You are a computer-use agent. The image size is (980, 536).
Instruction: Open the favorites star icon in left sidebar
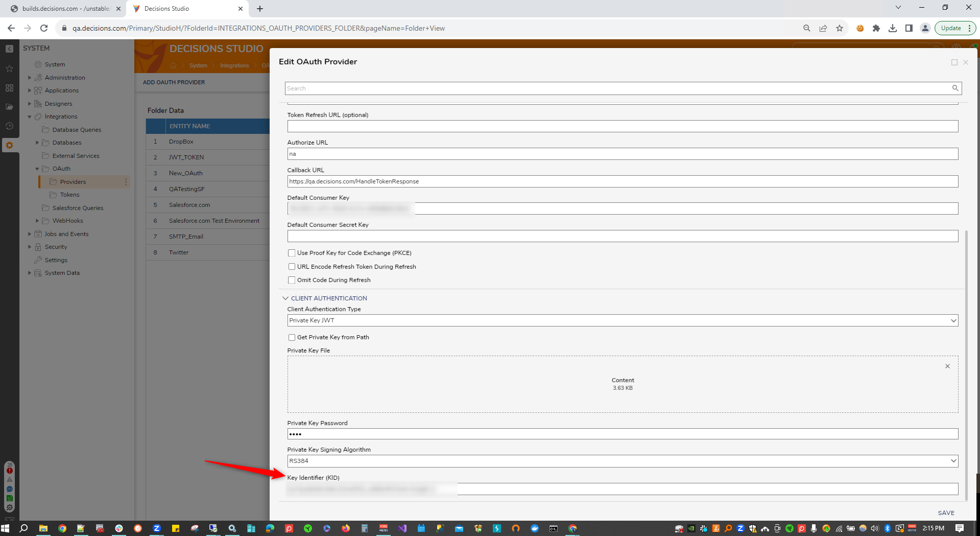tap(9, 68)
